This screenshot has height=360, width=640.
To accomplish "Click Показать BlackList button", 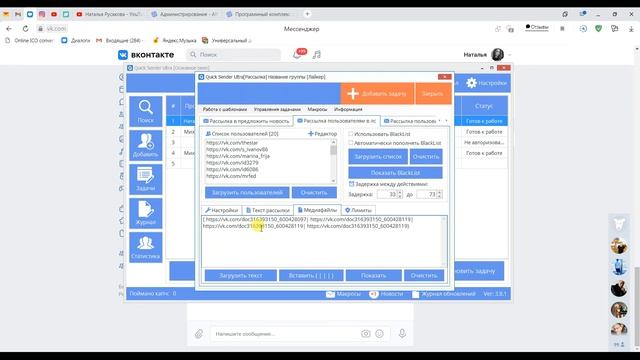I will [395, 173].
